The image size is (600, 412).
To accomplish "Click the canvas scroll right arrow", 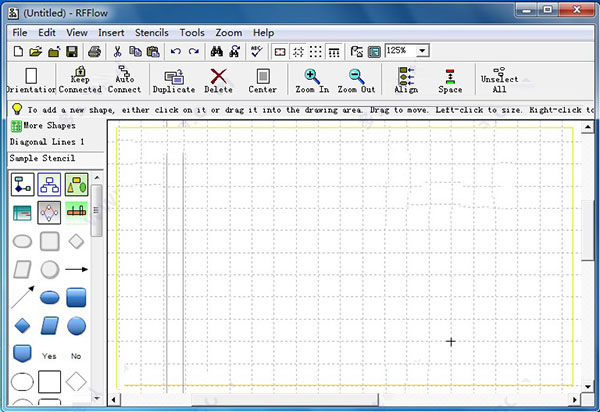I will click(574, 400).
